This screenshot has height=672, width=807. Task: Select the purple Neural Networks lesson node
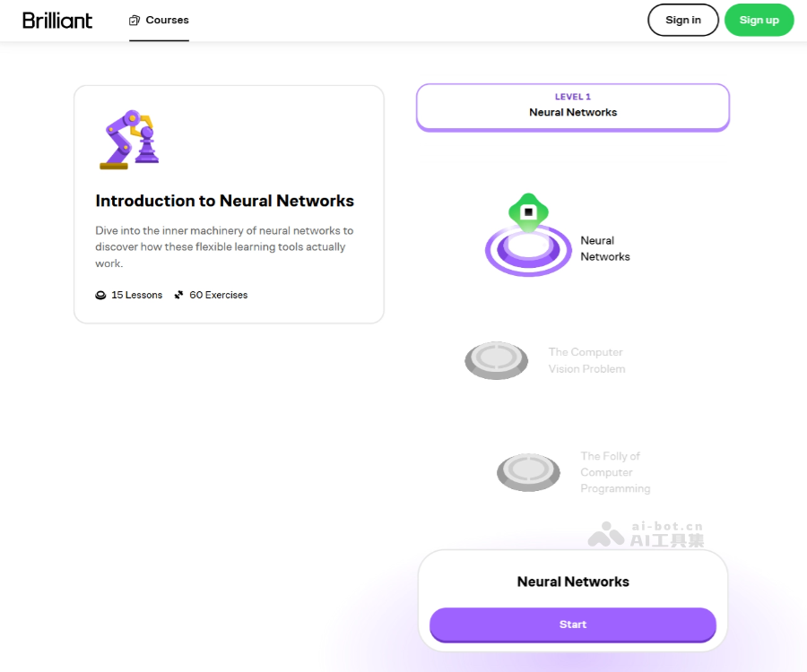coord(528,250)
